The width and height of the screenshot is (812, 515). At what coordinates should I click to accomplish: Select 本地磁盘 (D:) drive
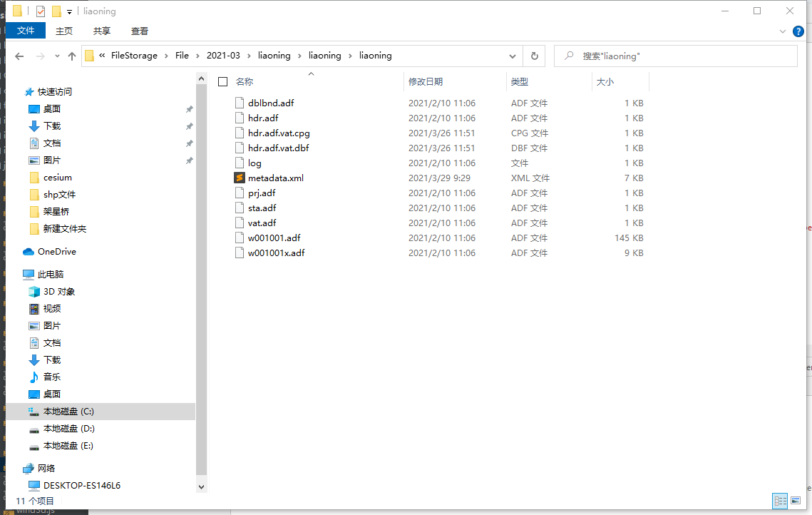[x=69, y=429]
